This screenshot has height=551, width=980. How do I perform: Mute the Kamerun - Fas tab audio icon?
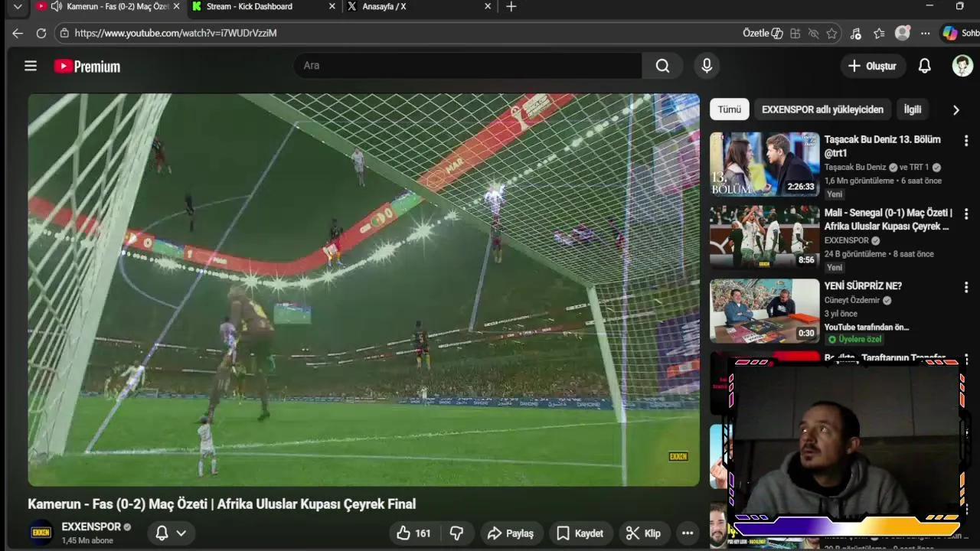point(56,6)
